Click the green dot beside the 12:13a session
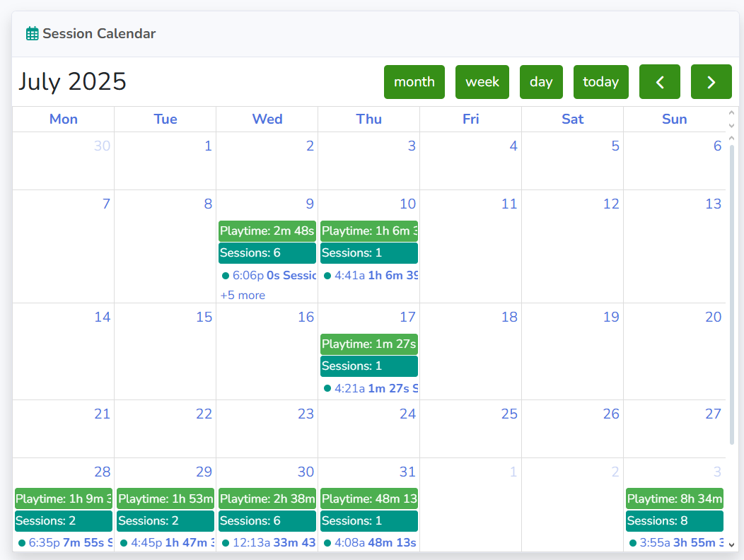744x560 pixels. [x=226, y=543]
